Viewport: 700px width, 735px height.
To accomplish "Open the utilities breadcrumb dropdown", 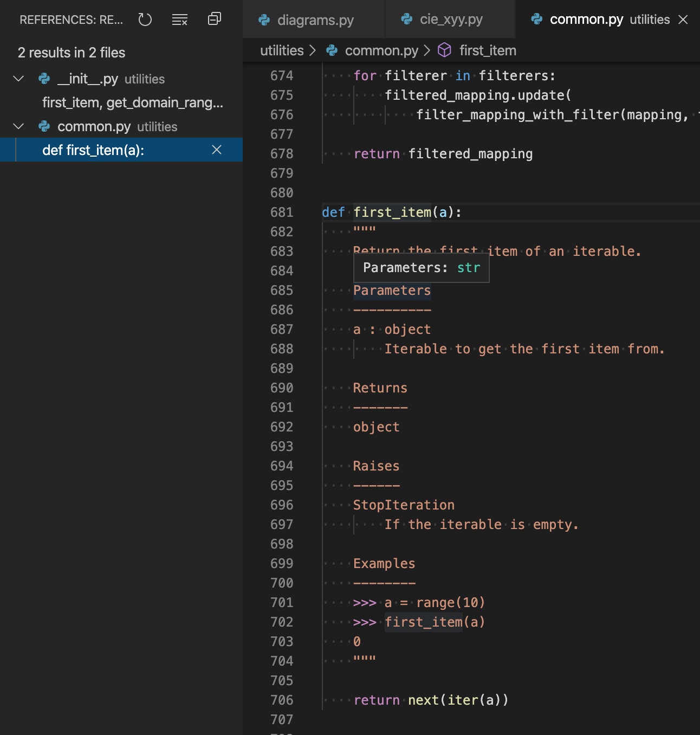I will pos(282,50).
